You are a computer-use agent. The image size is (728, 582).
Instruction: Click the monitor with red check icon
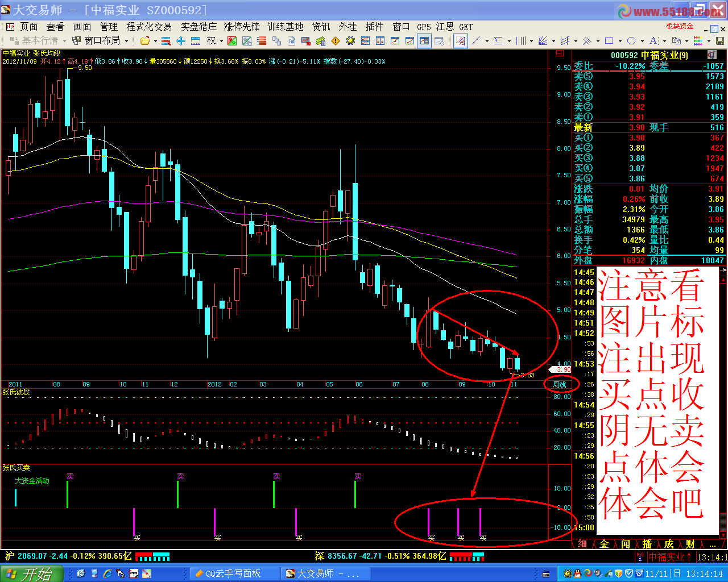(306, 41)
